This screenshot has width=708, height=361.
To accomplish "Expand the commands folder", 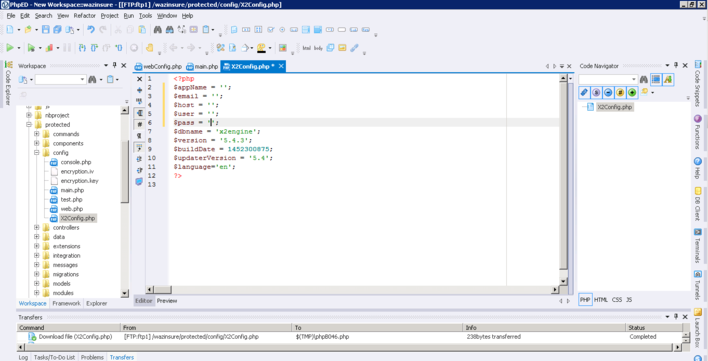I will 37,134.
